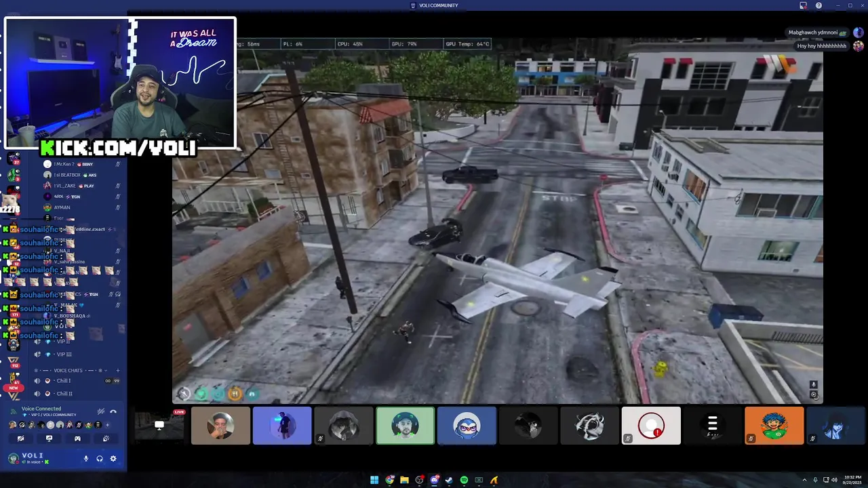
Task: Mute the microphone next to VOLI
Action: tap(86, 459)
